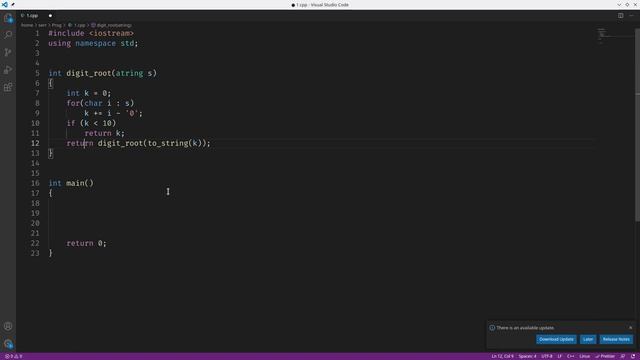
Task: Click 'using namespace std;' on line 2
Action: click(x=93, y=43)
